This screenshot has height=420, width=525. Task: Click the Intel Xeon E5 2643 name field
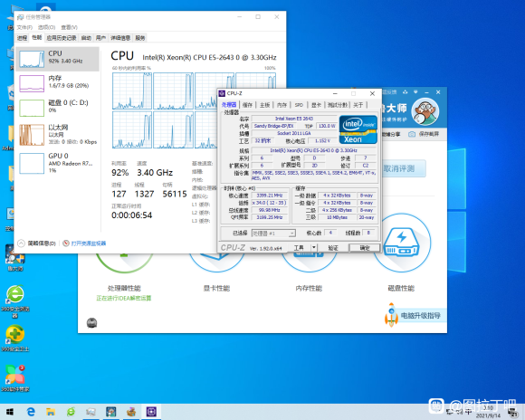[294, 119]
